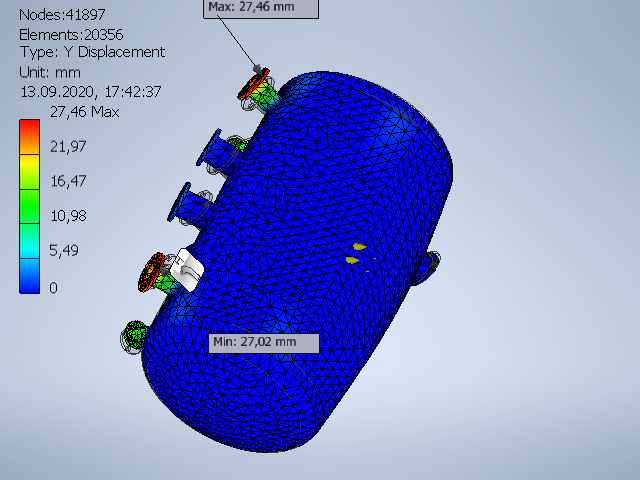Click the 'Nodes:41897' text
640x480 pixels.
(62, 15)
